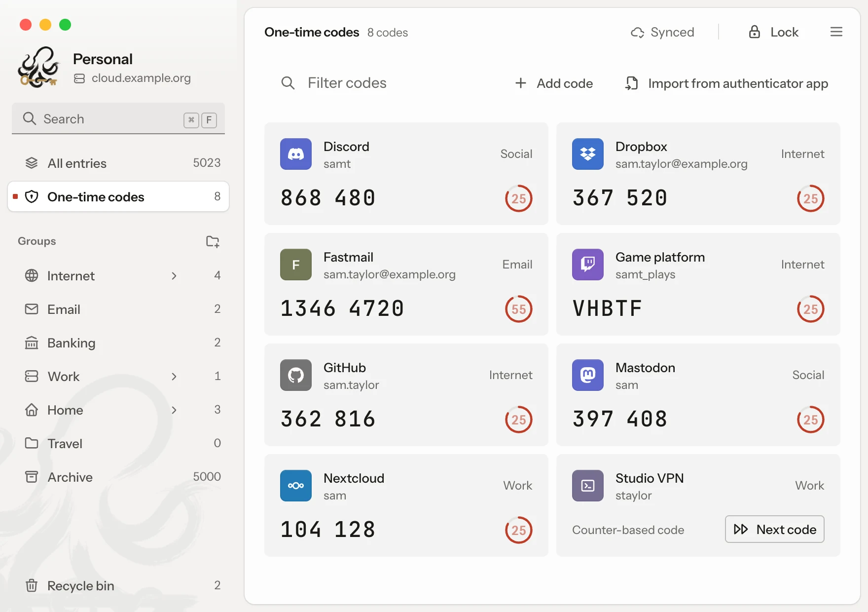868x612 pixels.
Task: Open the hamburger menu icon
Action: pos(836,32)
